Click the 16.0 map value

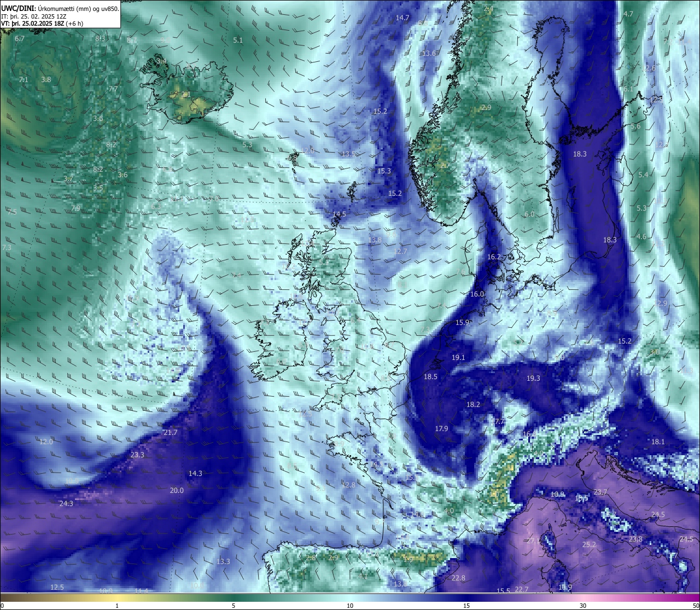click(x=477, y=294)
